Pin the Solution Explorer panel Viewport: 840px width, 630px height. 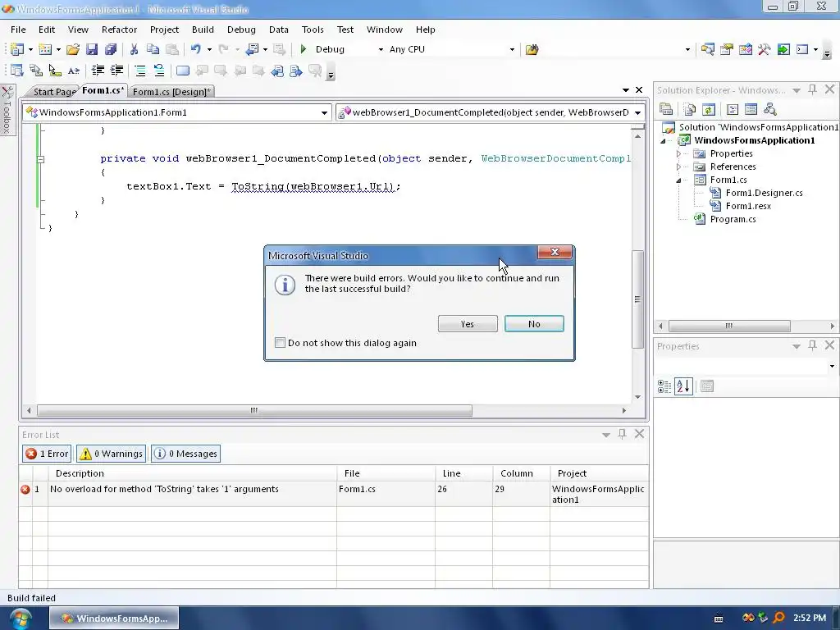812,89
